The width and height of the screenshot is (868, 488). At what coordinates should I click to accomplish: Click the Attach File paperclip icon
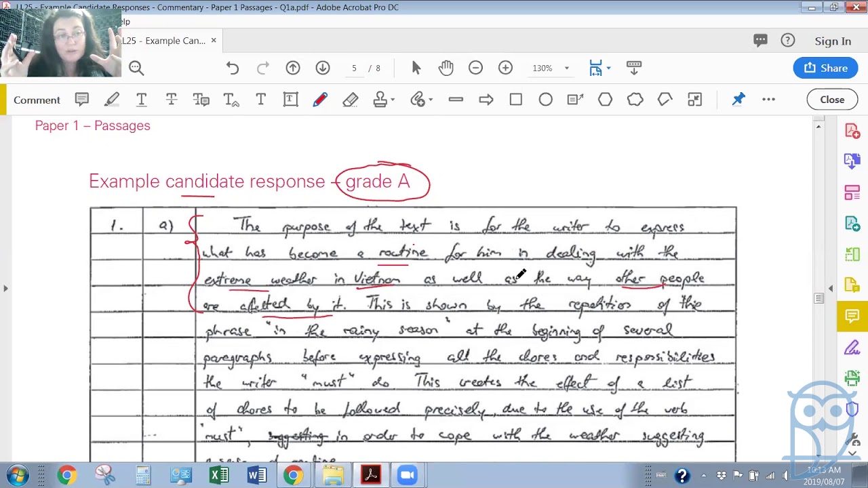pyautogui.click(x=418, y=100)
